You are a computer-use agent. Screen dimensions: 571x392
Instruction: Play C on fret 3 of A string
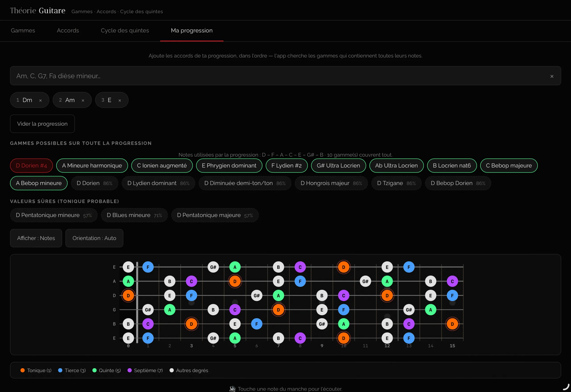191,281
